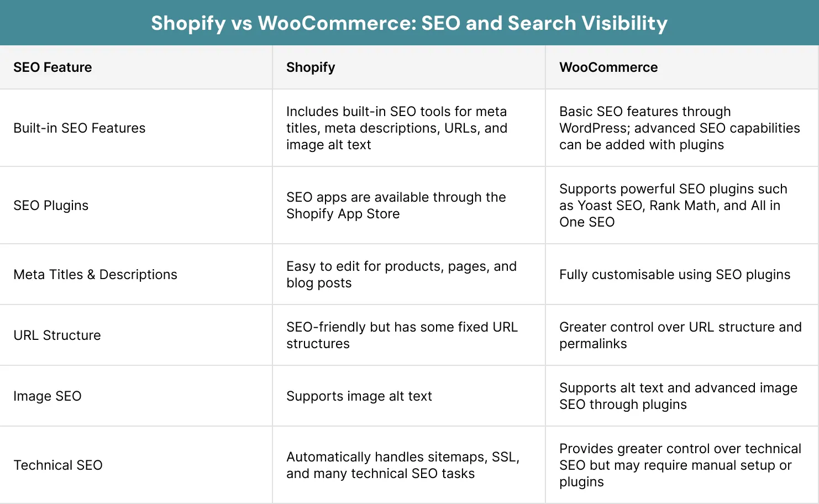
Task: Click the Built-in SEO Features row label
Action: [80, 128]
